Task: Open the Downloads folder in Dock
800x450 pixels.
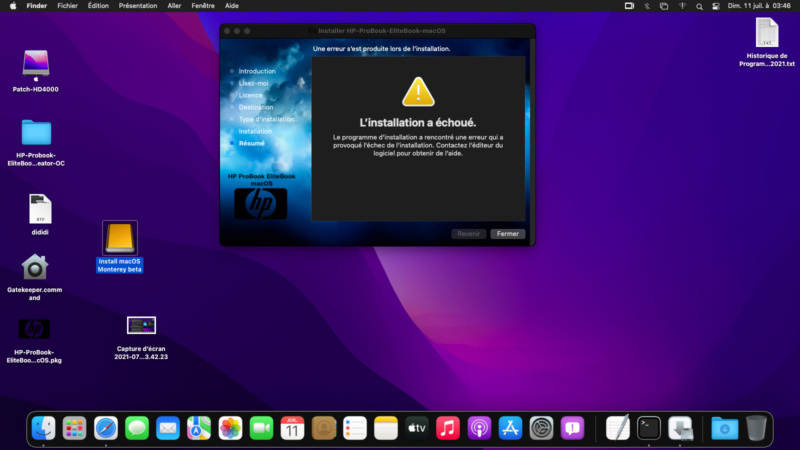Action: coord(724,428)
